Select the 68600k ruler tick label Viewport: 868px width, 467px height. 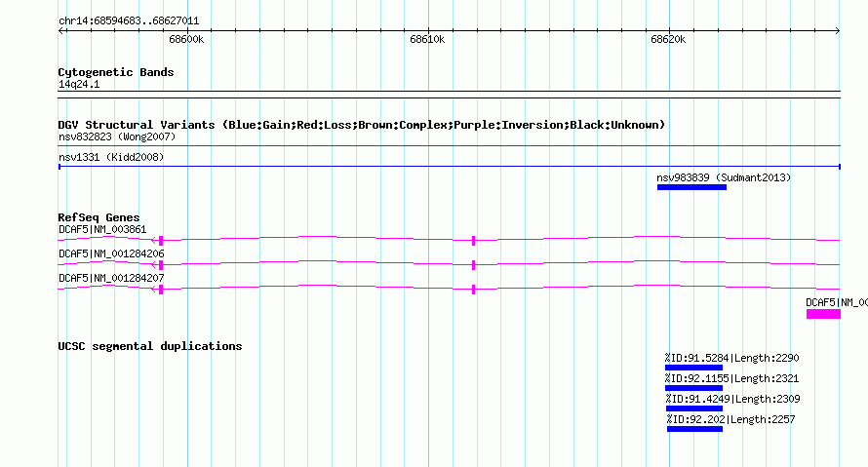[x=186, y=39]
